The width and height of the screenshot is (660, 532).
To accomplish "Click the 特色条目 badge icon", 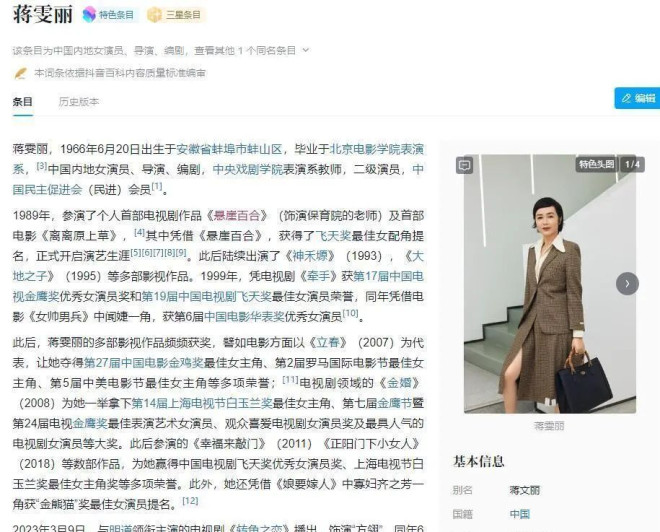I will 89,15.
